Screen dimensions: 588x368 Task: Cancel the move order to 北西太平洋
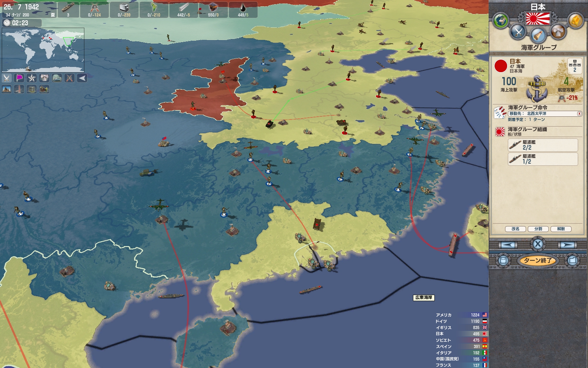(x=579, y=114)
